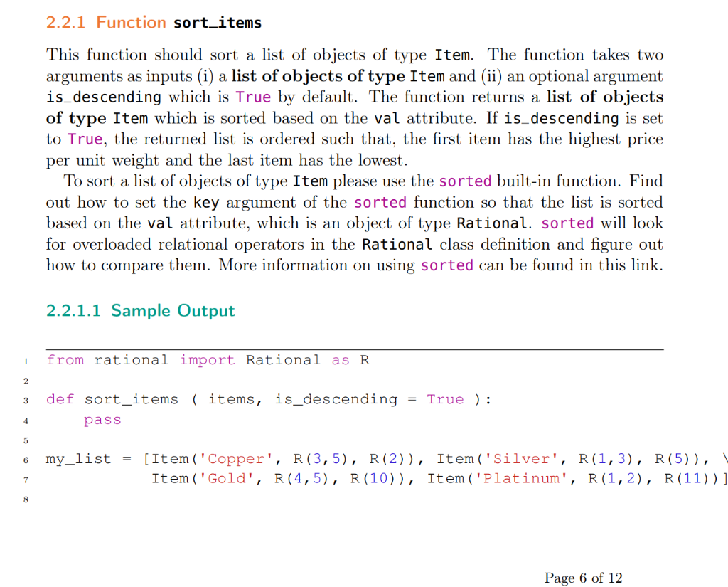Select the 'Rational' module name in the import
This screenshot has height=587, width=728.
[283, 360]
